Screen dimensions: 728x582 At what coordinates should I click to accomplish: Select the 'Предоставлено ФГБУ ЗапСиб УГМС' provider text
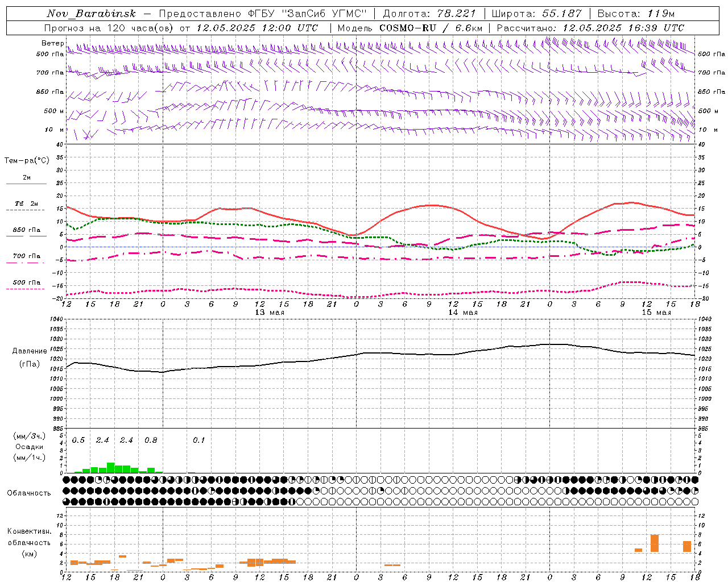point(263,14)
